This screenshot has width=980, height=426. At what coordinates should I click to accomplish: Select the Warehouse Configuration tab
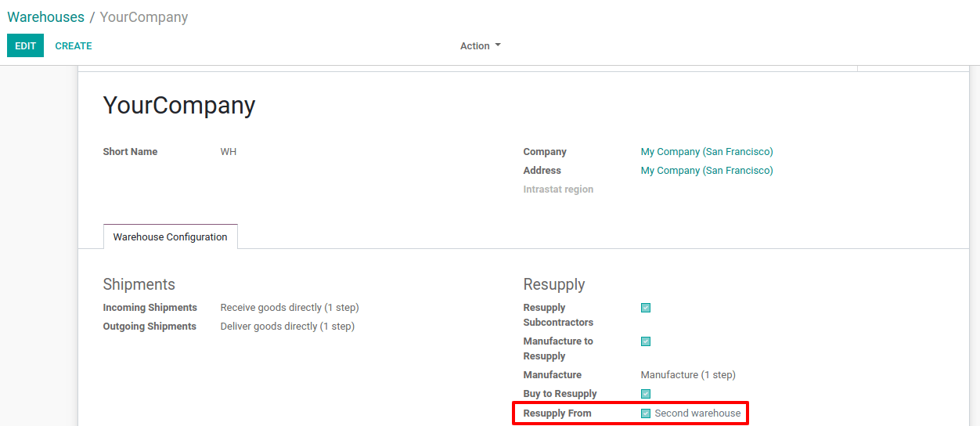[170, 237]
